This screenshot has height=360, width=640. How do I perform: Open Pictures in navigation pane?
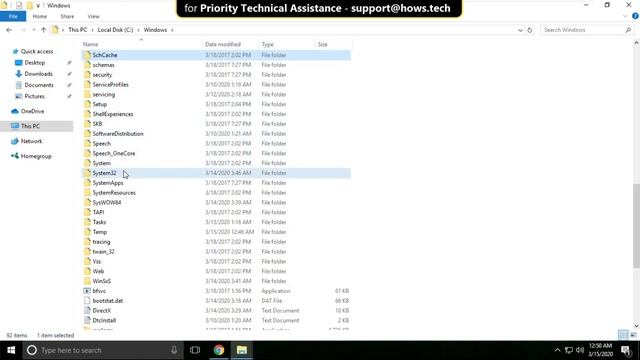point(34,96)
